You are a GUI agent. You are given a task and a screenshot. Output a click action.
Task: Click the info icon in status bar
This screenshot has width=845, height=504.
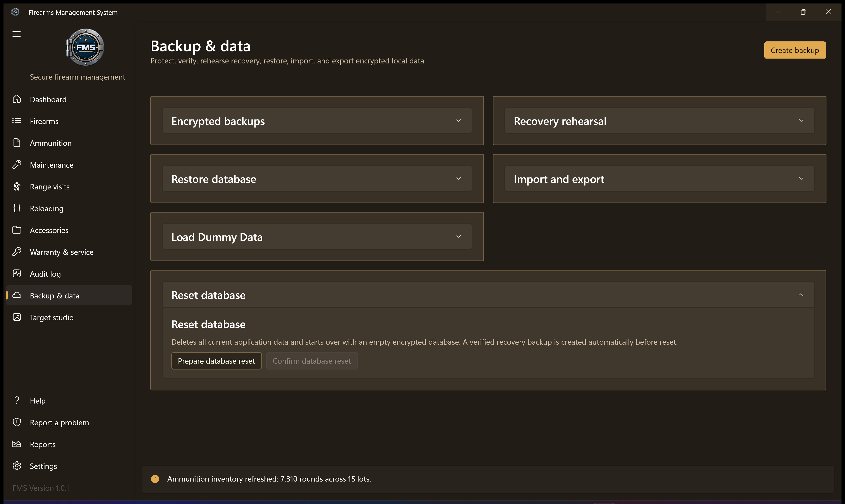tap(155, 479)
